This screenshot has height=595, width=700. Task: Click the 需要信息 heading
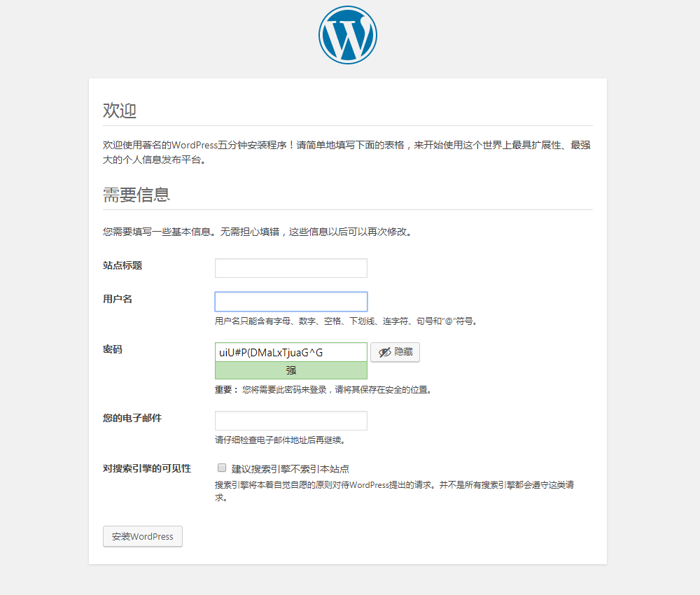click(136, 195)
